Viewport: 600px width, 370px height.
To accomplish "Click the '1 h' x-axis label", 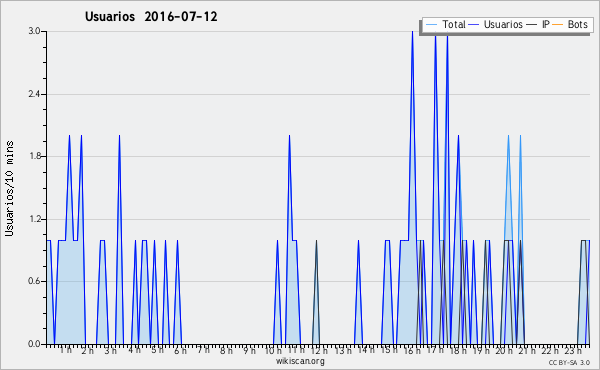I will pyautogui.click(x=65, y=350).
